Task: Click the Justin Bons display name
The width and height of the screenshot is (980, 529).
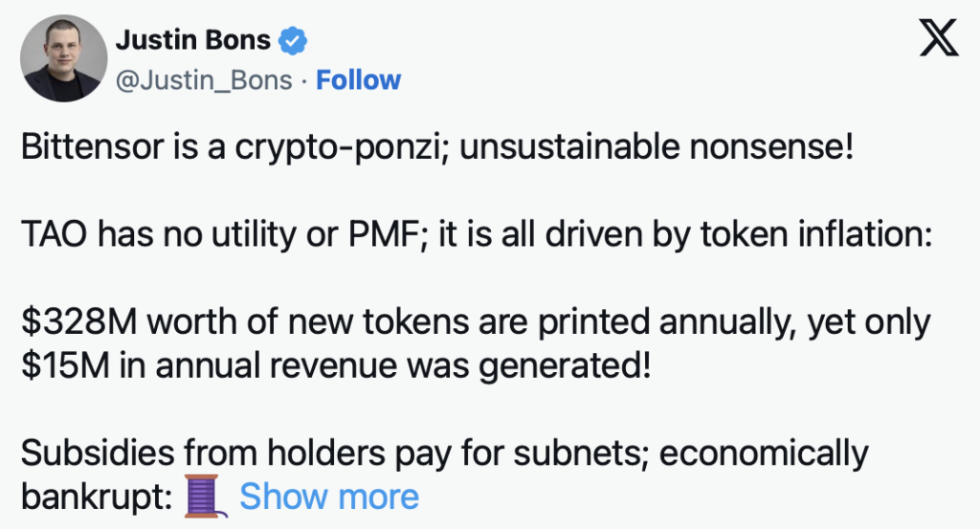Action: [x=193, y=41]
